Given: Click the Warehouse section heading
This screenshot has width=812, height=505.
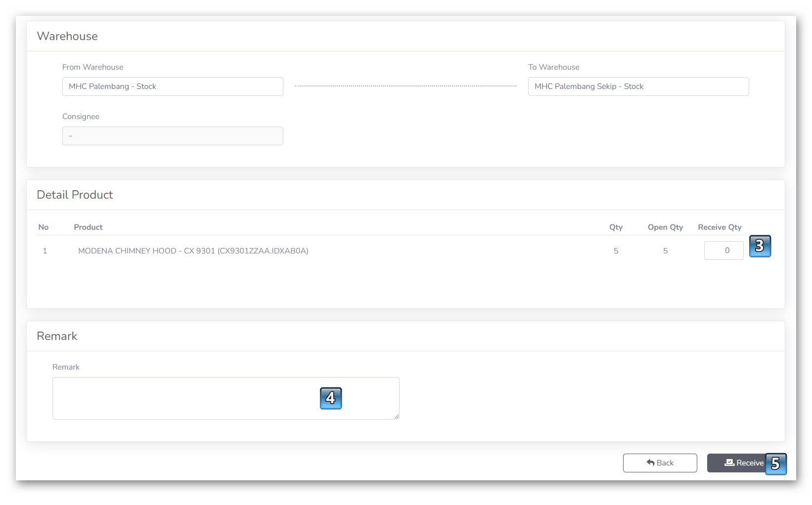Looking at the screenshot, I should point(67,36).
